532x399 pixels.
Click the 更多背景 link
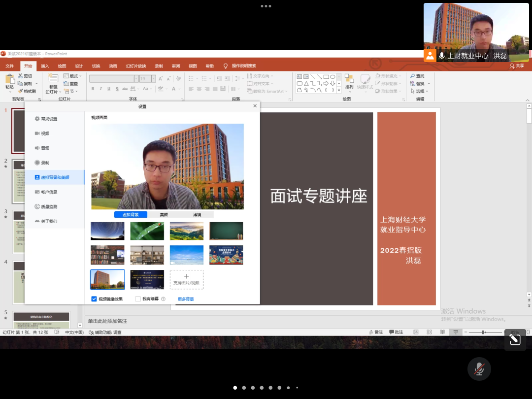click(186, 299)
